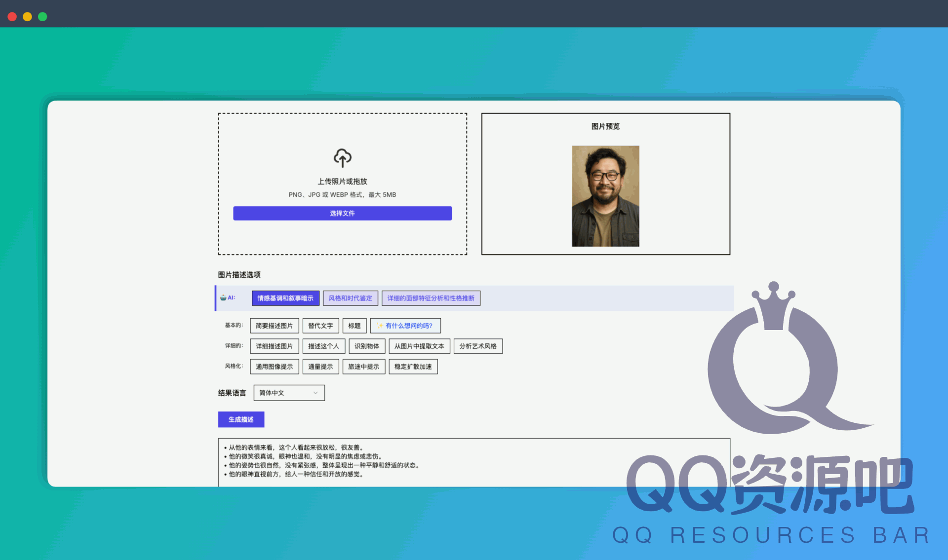Click the cloud upload icon

pos(342,158)
